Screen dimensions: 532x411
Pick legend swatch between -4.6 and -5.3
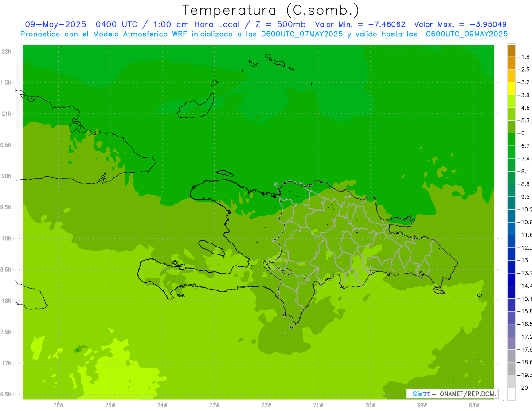click(x=511, y=114)
